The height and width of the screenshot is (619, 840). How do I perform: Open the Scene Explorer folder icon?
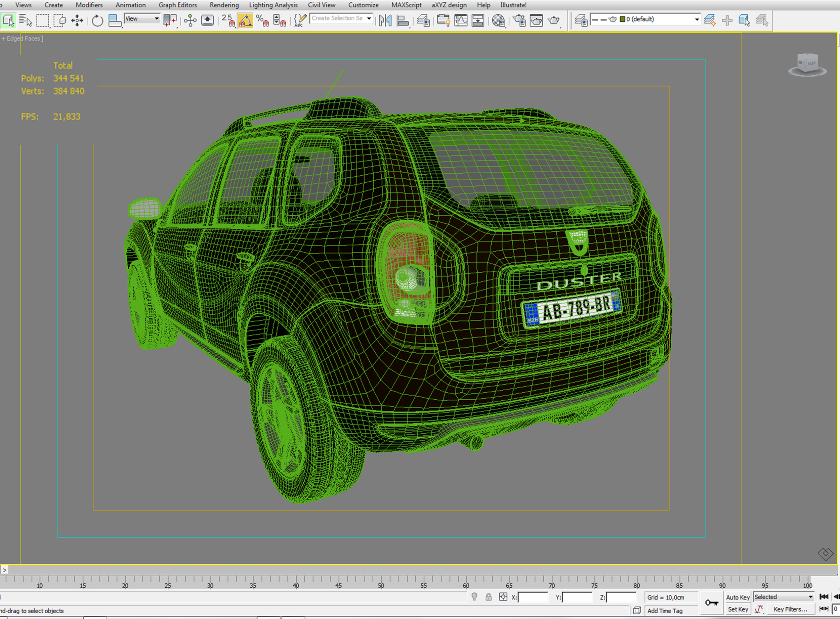click(x=444, y=20)
